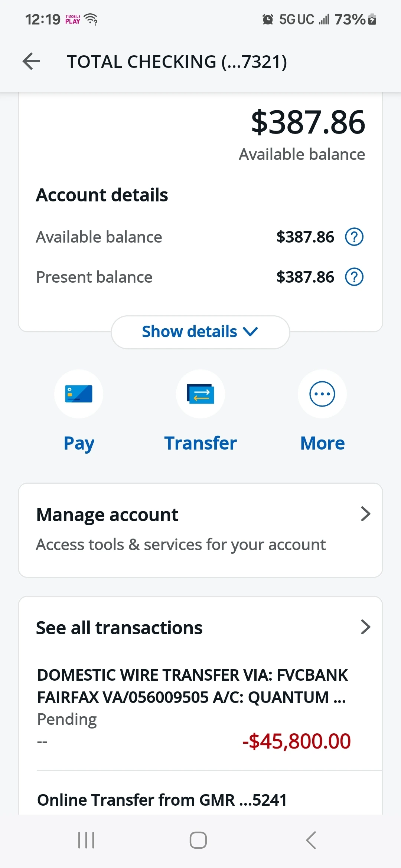Open See all transactions heading

119,628
